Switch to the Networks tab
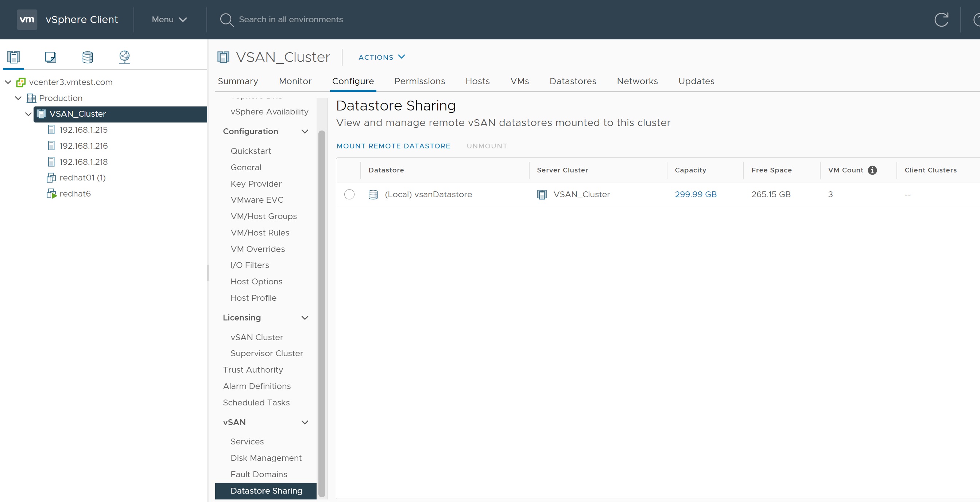The image size is (980, 502). [637, 81]
